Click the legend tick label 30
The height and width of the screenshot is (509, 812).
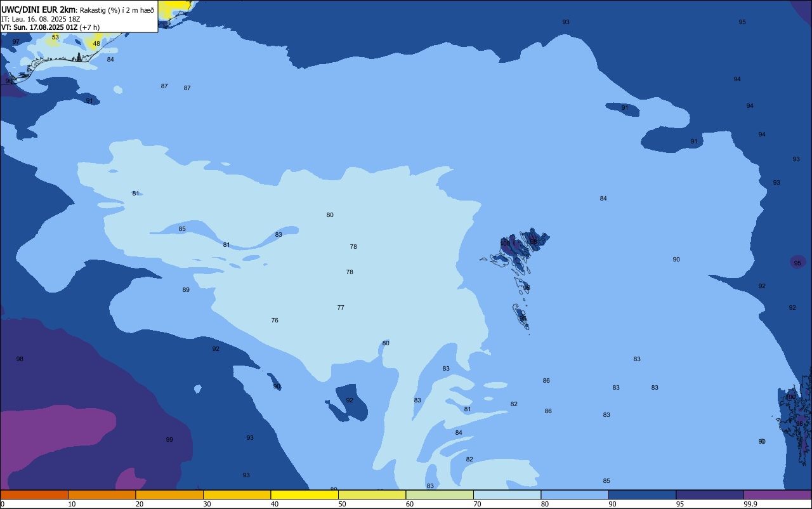pyautogui.click(x=207, y=504)
